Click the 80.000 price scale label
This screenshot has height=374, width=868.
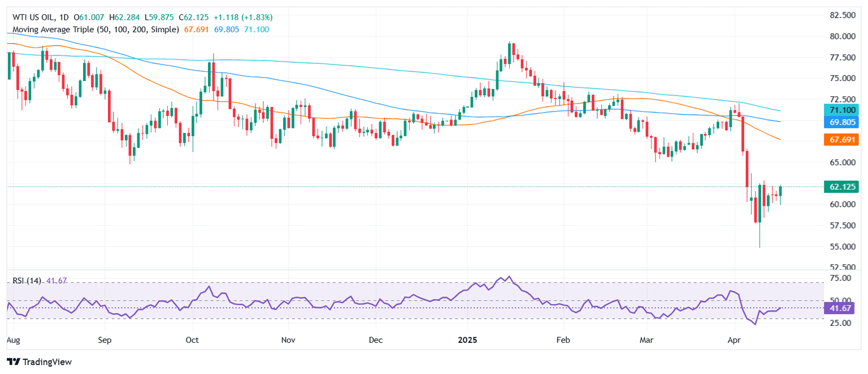point(842,36)
